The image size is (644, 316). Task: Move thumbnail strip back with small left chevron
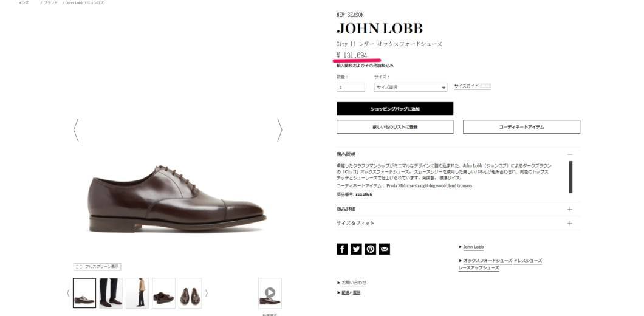click(68, 293)
